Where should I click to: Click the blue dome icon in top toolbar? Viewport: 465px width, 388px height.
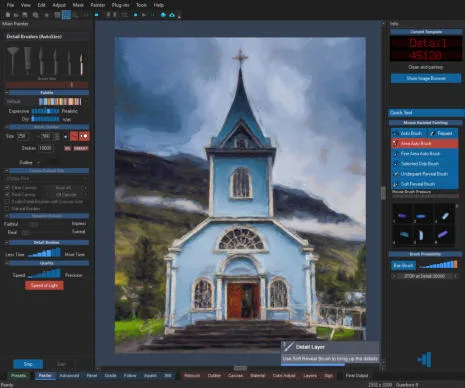(x=163, y=15)
